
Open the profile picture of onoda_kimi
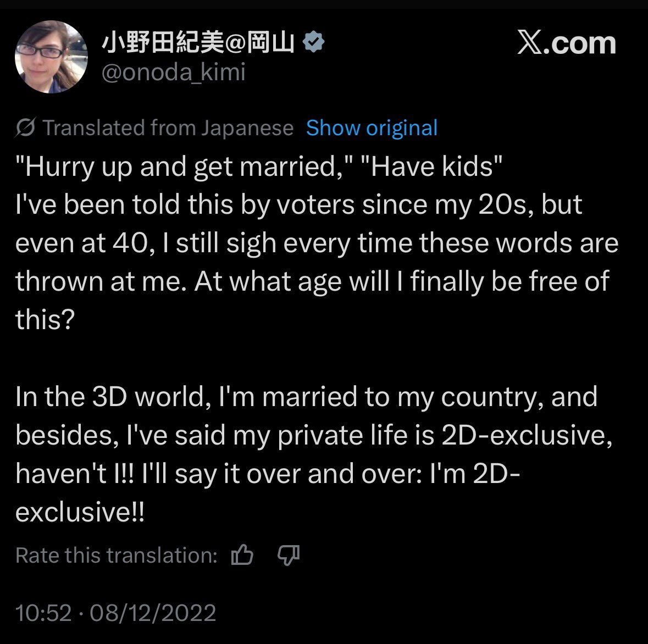[x=51, y=57]
